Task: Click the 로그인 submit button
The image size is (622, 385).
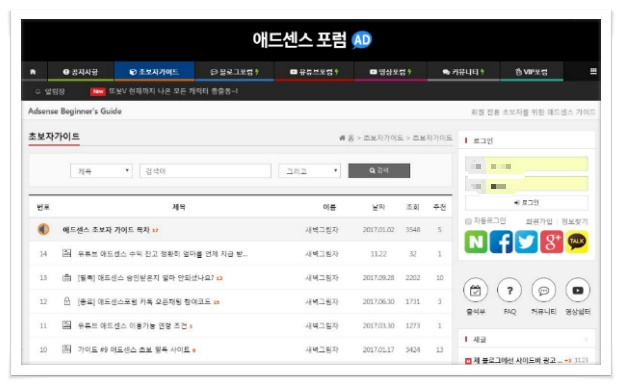Action: 526,203
